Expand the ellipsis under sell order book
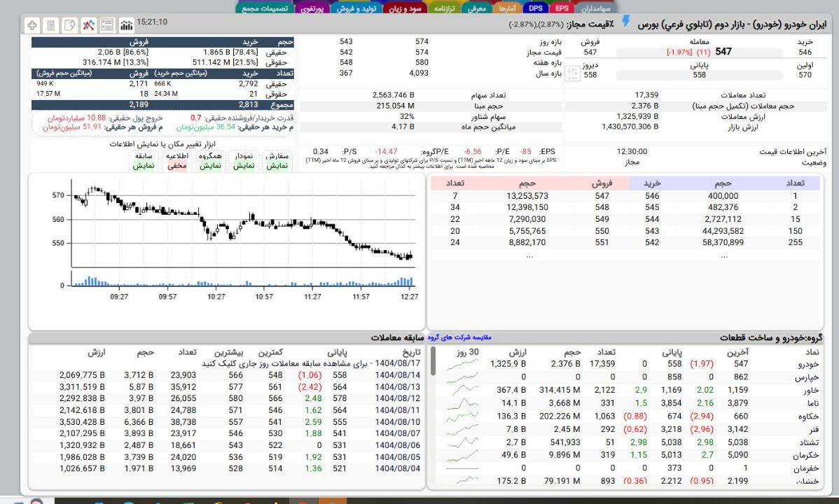This screenshot has width=839, height=504. [529, 256]
